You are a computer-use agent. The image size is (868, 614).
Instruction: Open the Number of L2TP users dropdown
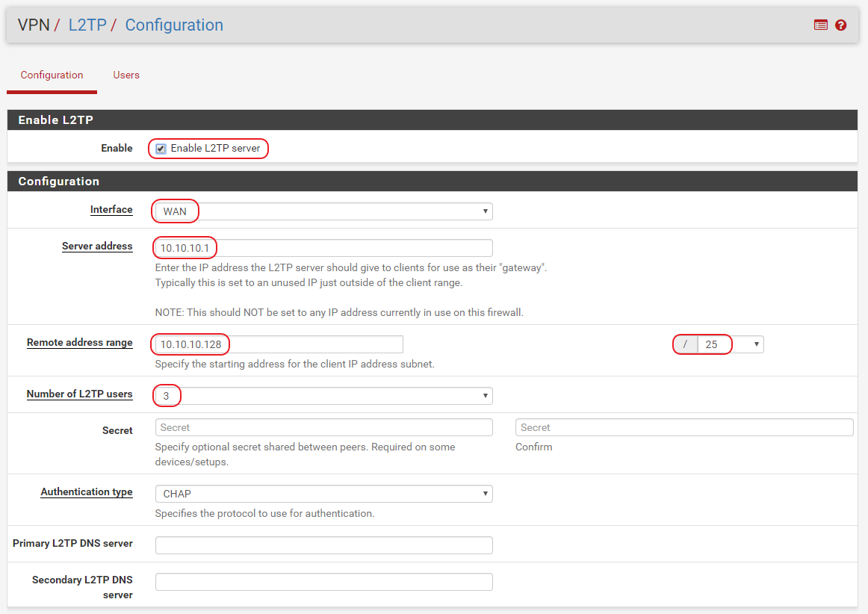tap(324, 396)
